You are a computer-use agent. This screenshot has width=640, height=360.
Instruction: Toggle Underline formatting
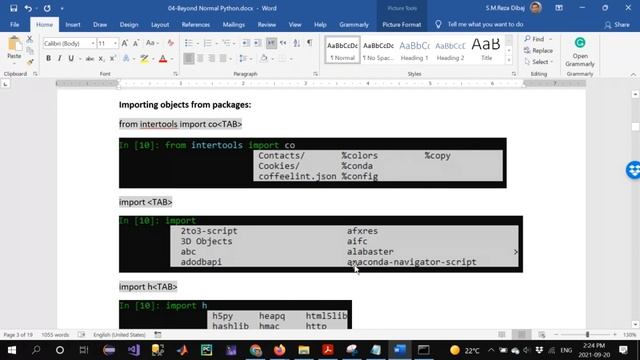pyautogui.click(x=71, y=59)
